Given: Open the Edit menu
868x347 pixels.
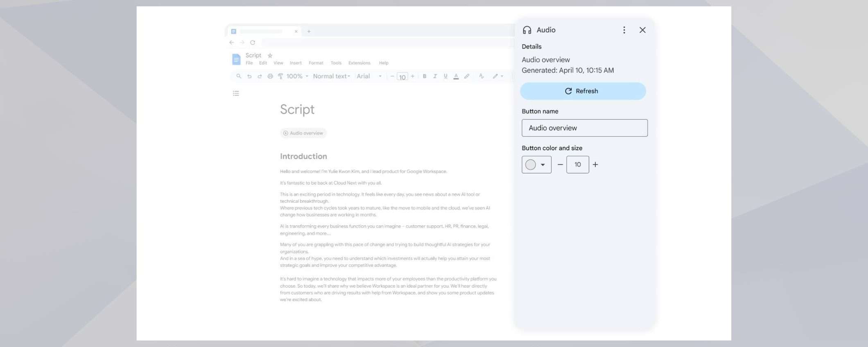Looking at the screenshot, I should point(263,63).
